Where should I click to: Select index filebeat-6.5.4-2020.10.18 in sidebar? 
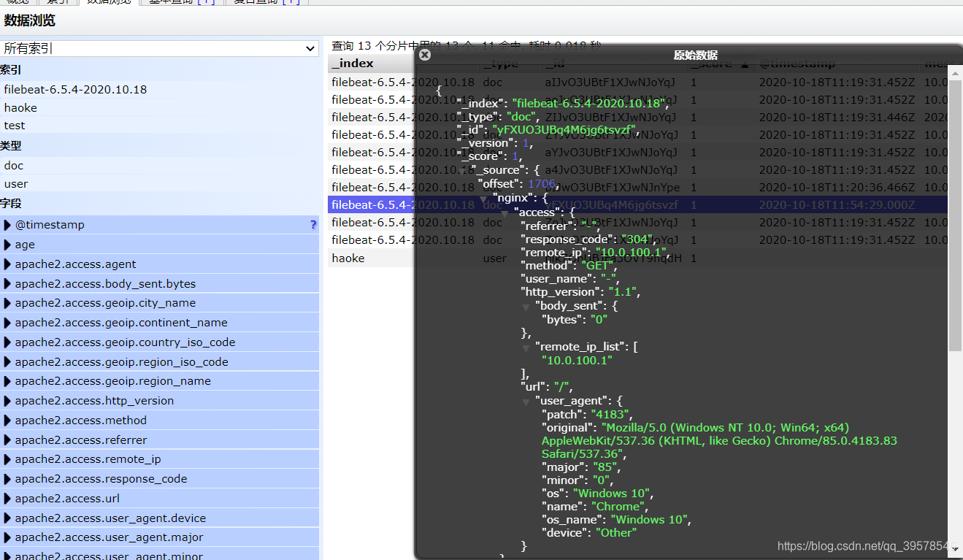(75, 90)
